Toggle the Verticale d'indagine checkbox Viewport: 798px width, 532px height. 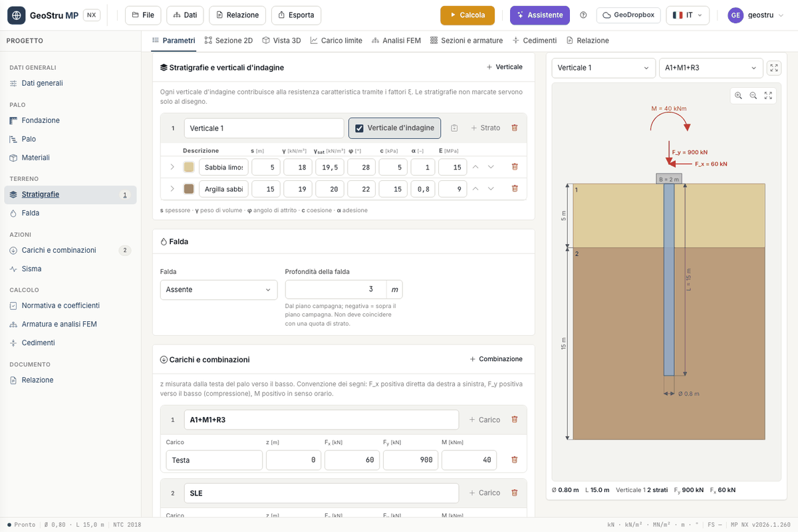pyautogui.click(x=359, y=128)
